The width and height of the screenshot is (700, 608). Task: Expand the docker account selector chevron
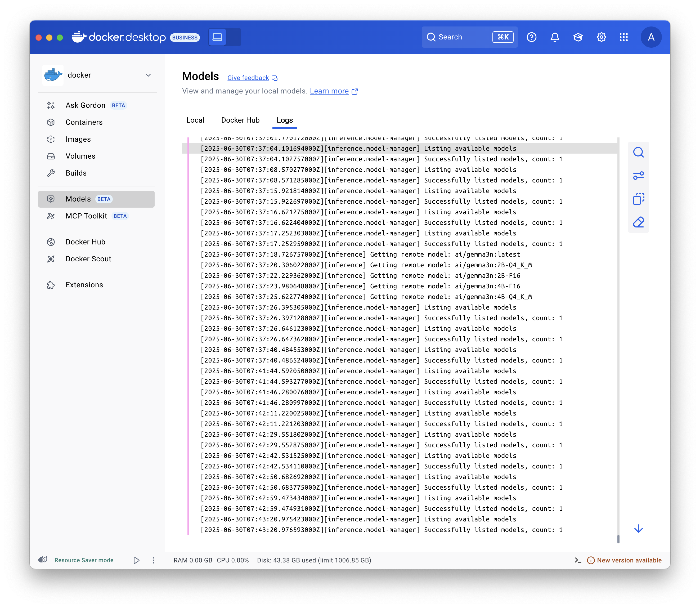pos(148,75)
